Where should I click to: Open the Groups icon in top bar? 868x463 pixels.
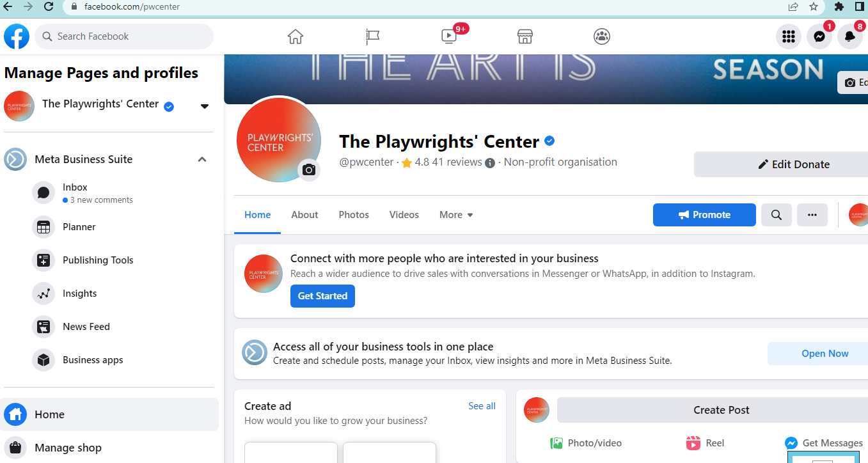602,36
